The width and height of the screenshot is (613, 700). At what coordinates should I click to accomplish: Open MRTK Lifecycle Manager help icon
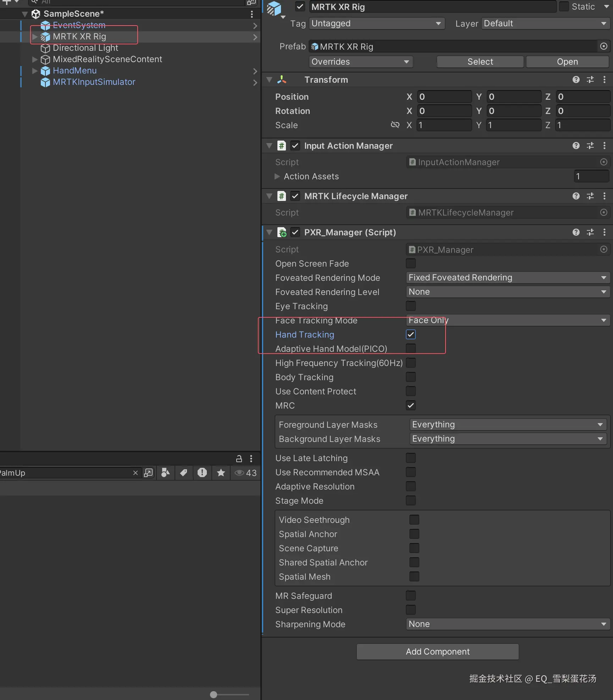[576, 196]
